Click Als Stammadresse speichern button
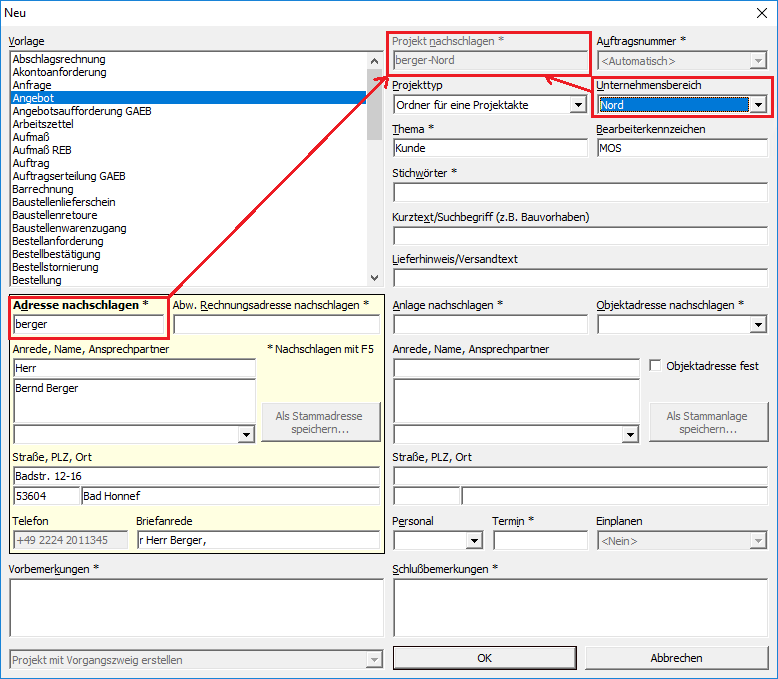 320,422
